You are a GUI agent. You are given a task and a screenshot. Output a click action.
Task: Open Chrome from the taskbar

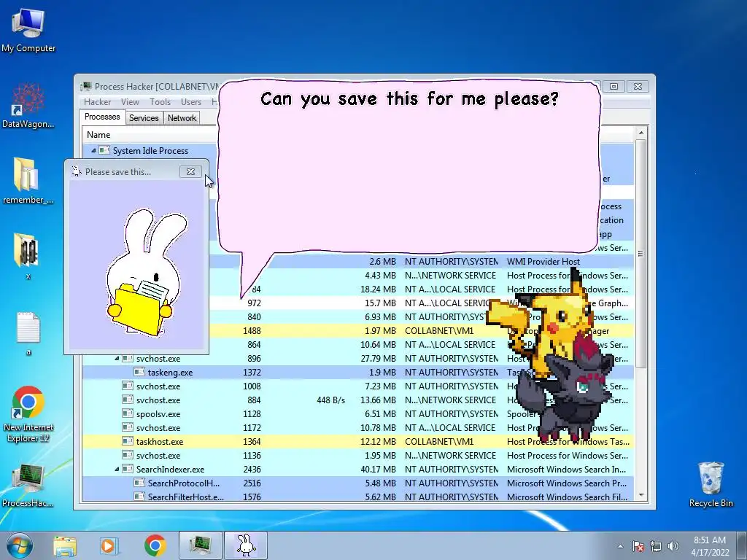155,545
